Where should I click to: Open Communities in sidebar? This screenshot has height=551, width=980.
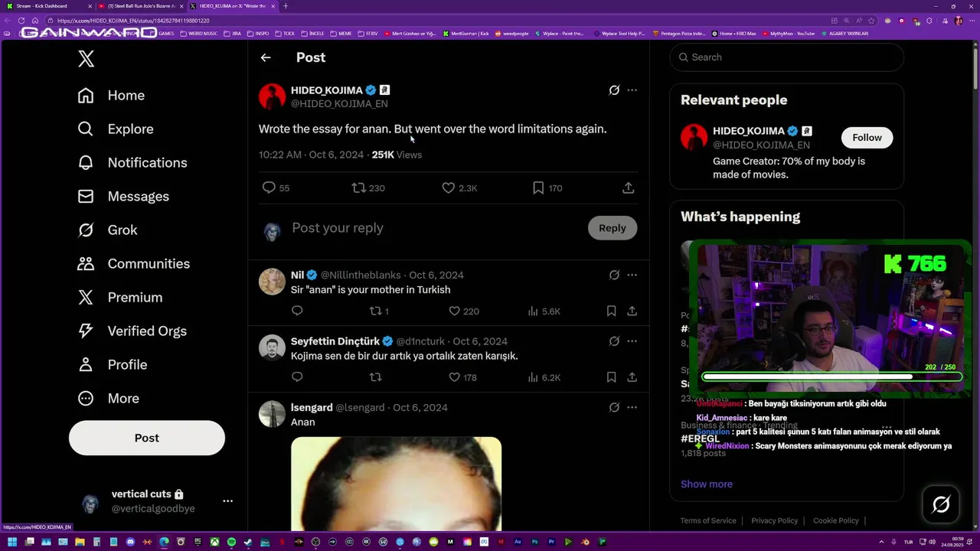[x=133, y=264]
